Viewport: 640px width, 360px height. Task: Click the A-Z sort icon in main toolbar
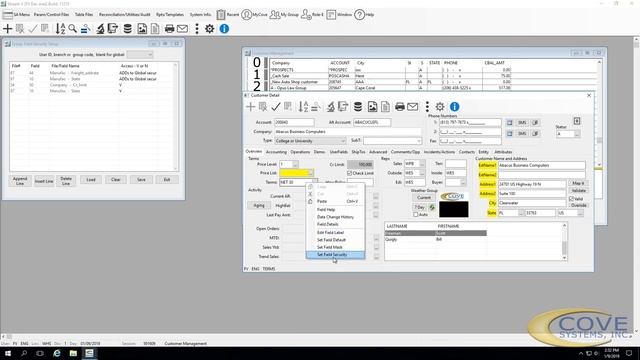click(x=60, y=29)
